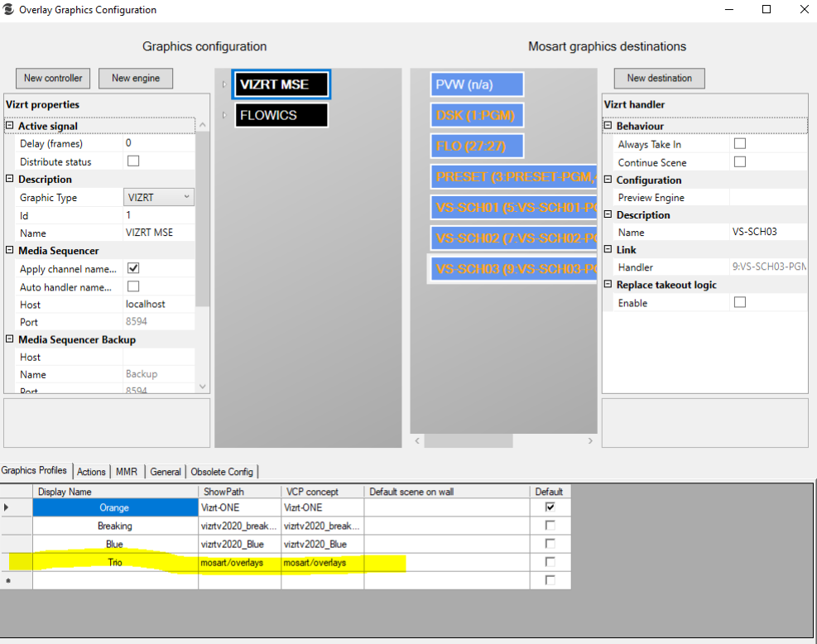This screenshot has width=817, height=644.
Task: Click the New controller button
Action: pyautogui.click(x=53, y=78)
